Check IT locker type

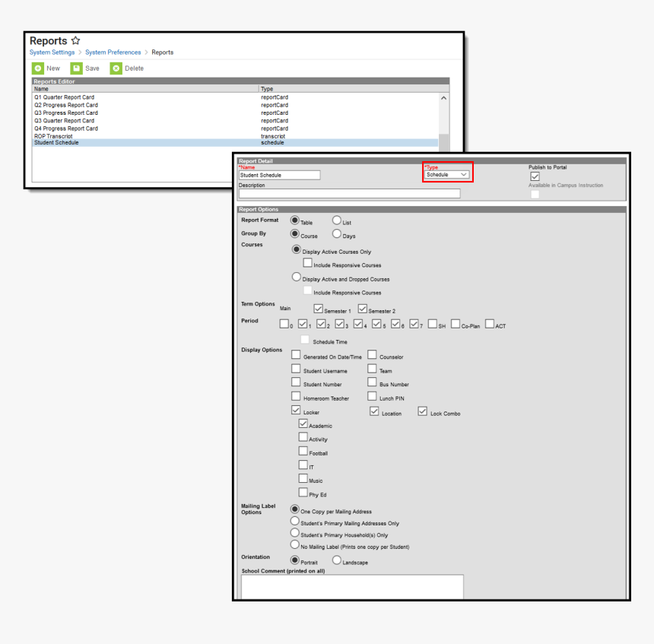[303, 465]
